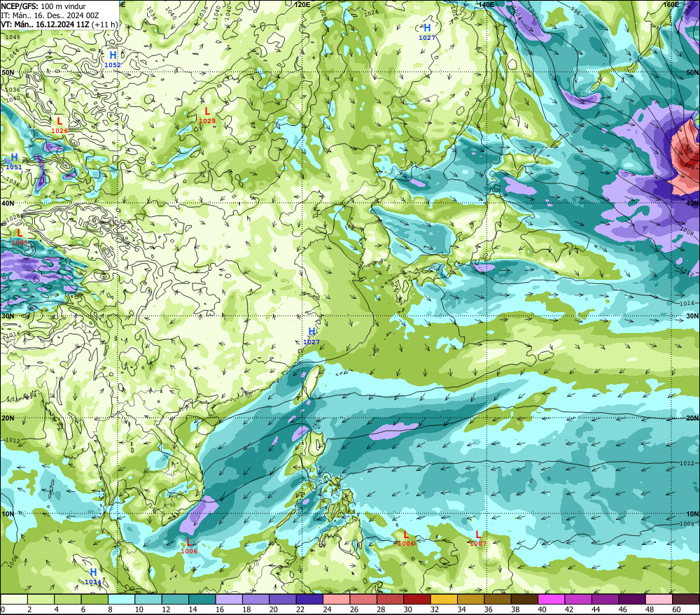Click the L 1029 low pressure marker

(x=207, y=115)
